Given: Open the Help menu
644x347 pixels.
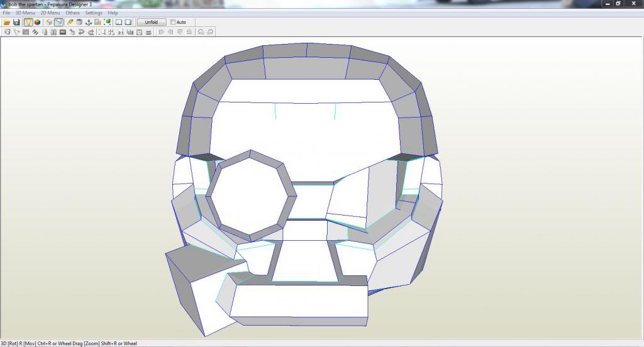Looking at the screenshot, I should click(x=113, y=13).
